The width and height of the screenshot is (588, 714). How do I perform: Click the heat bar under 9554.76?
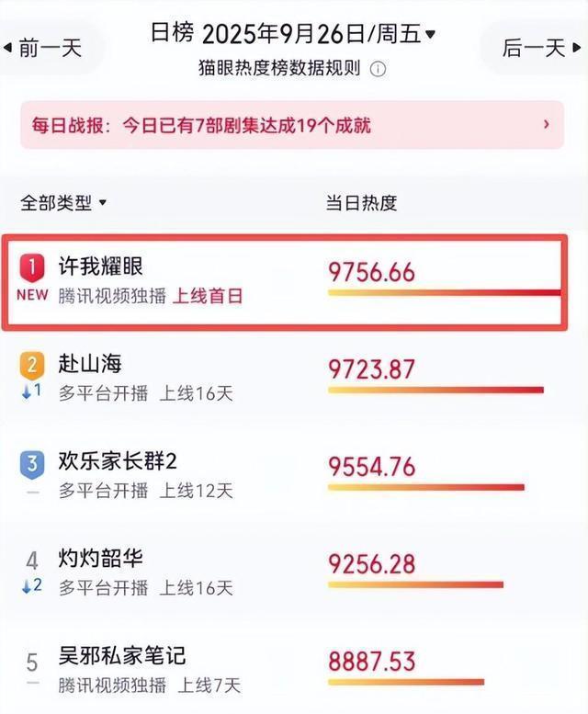point(426,488)
